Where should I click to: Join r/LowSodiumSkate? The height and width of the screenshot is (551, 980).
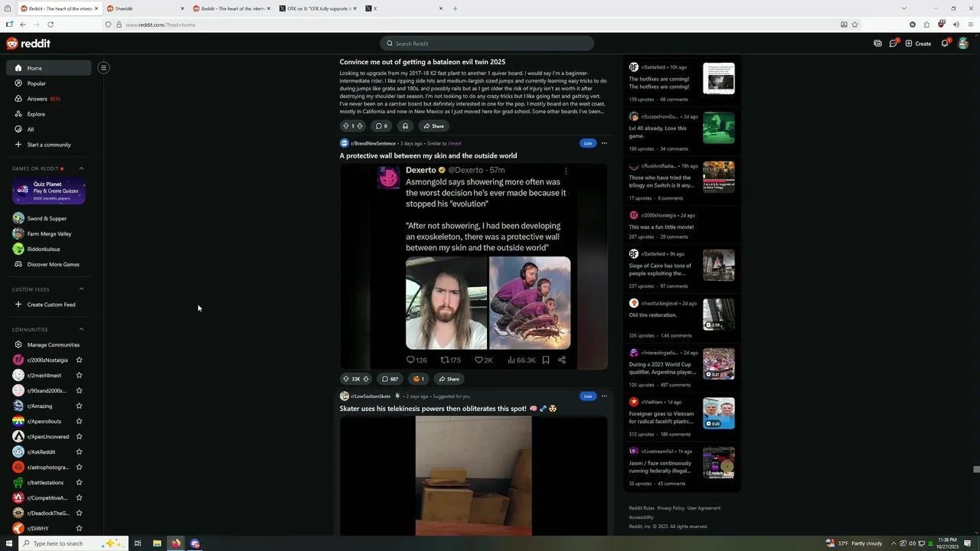587,396
